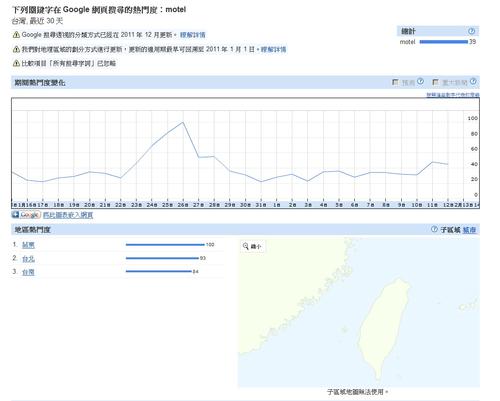The height and width of the screenshot is (401, 500).
Task: Click the island of Taiwan on the map
Action: tap(384, 330)
